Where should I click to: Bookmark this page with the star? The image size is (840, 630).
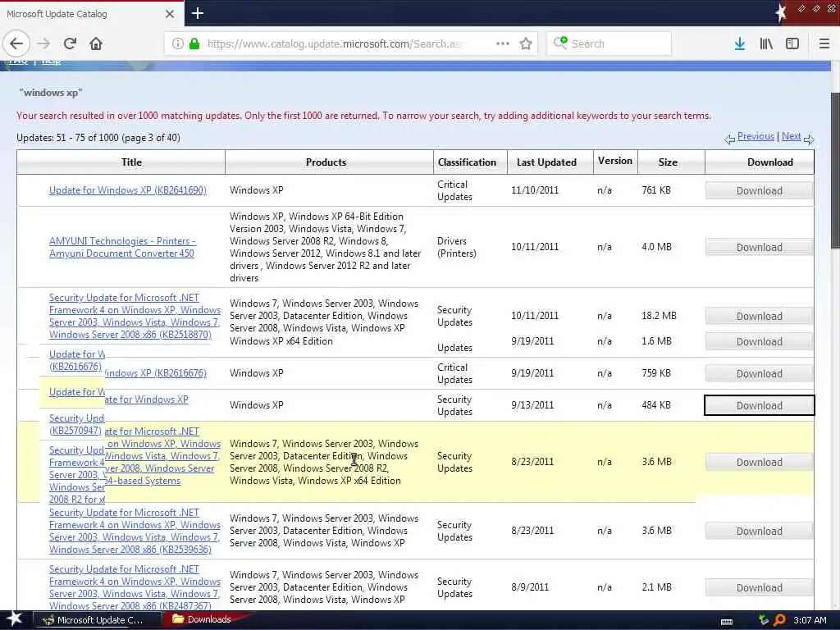coord(526,43)
